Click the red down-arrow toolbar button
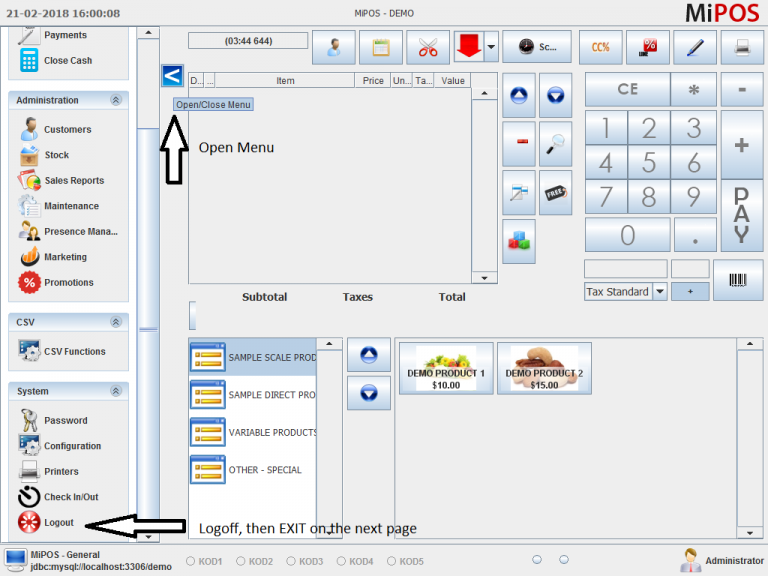Screen dimensions: 768x576 [469, 47]
